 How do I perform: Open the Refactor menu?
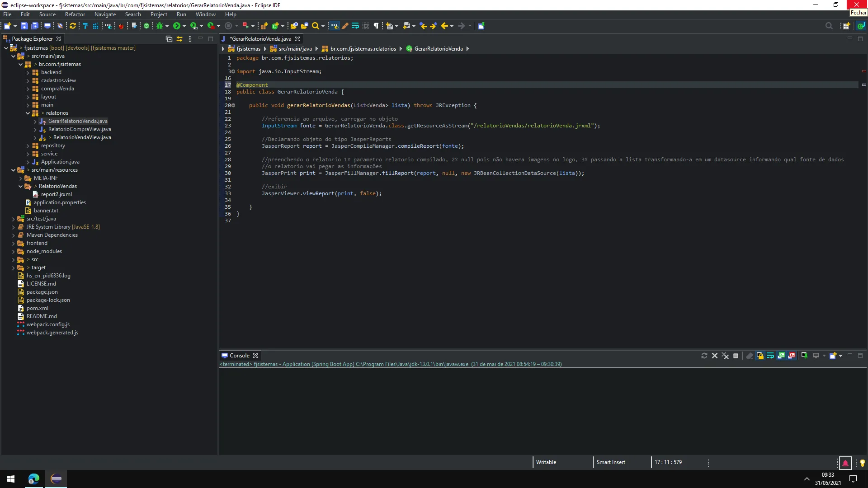[x=75, y=14]
